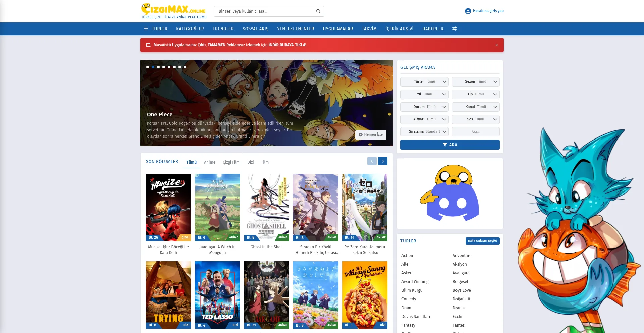Image resolution: width=644 pixels, height=333 pixels.
Task: Open the Adventure genre link
Action: click(x=462, y=256)
